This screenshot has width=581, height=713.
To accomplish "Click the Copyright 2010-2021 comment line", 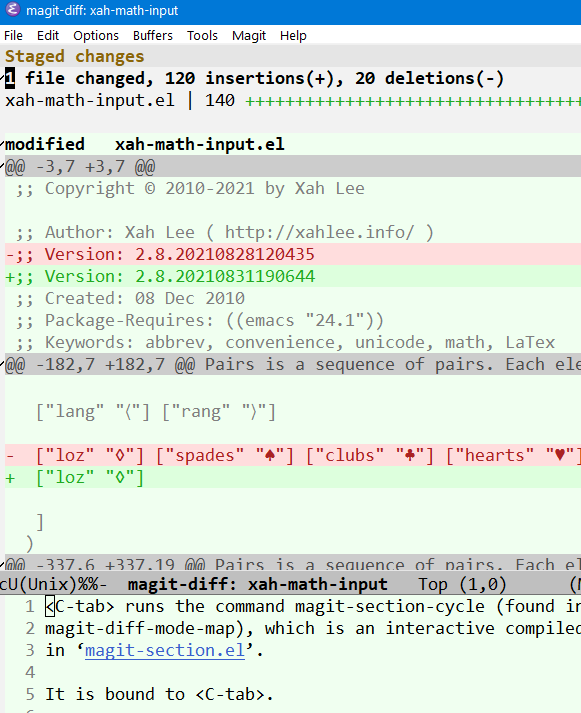I will tap(190, 188).
